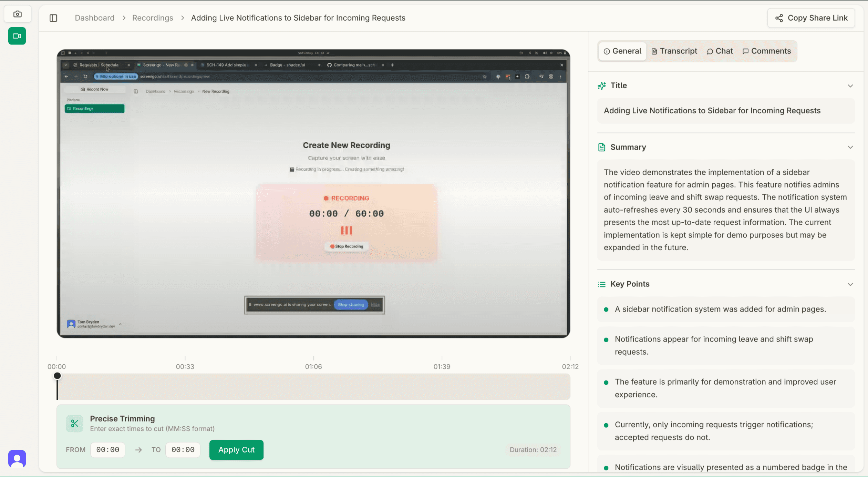The width and height of the screenshot is (868, 477).
Task: Collapse the Summary section chevron
Action: 850,148
